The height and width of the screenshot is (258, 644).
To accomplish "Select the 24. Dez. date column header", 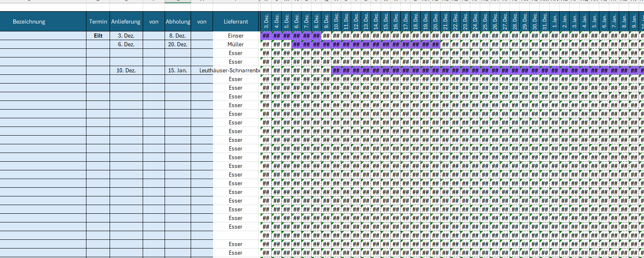I will coord(475,21).
